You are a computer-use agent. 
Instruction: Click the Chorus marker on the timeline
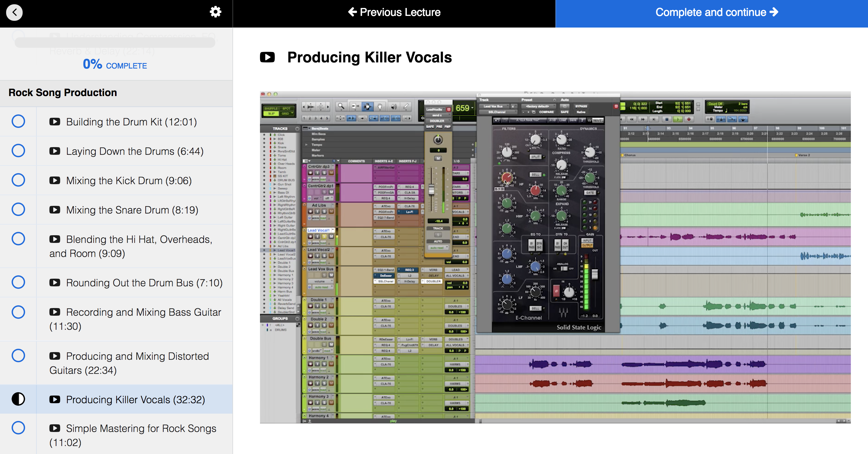click(x=629, y=155)
